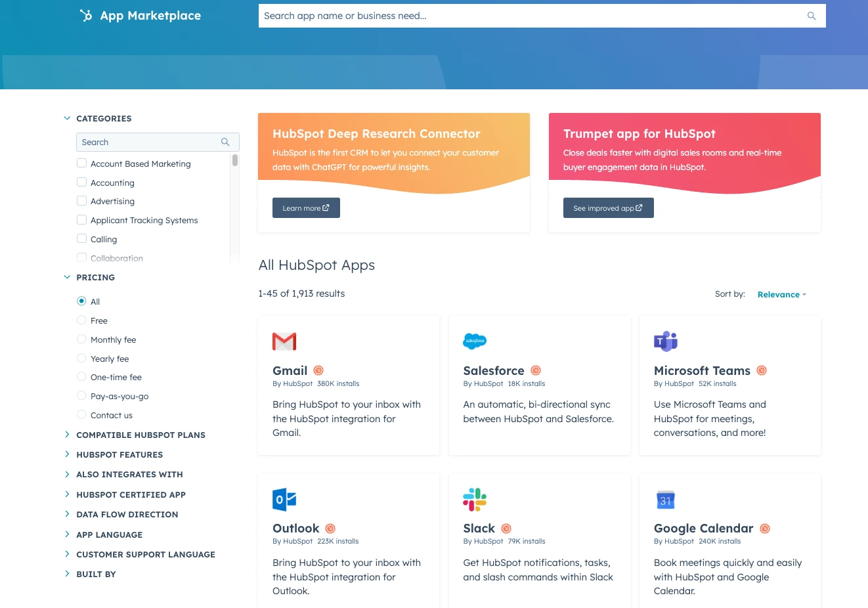868x608 pixels.
Task: Open the Sort by Relevance dropdown
Action: [781, 294]
